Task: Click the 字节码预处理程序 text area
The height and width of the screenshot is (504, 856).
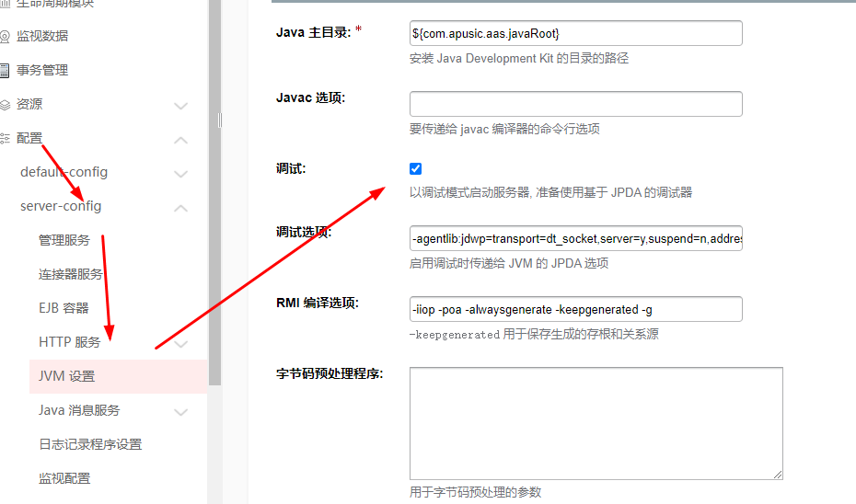Action: coord(596,423)
